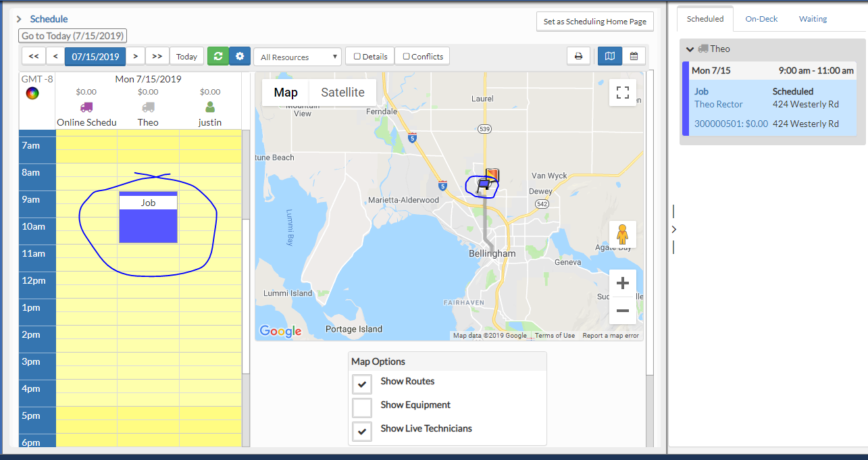Click the color wheel under GMT -8
868x460 pixels.
[32, 93]
